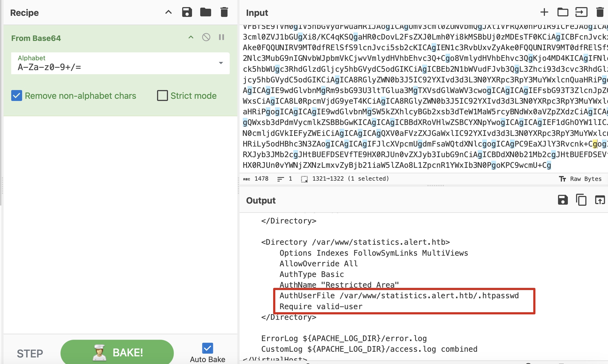
Task: Enable the Strict mode checkbox
Action: click(x=163, y=96)
